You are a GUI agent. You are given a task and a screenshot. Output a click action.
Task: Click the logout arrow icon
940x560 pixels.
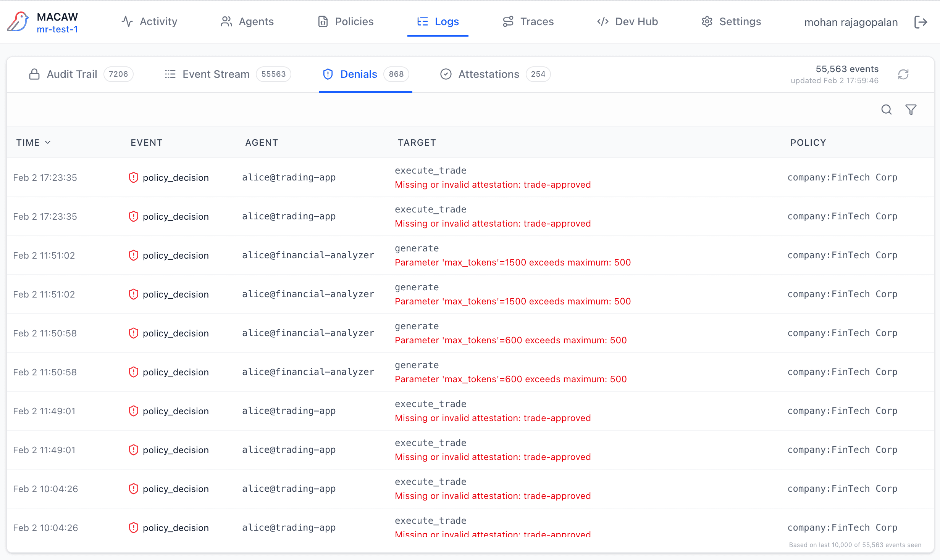(x=921, y=22)
